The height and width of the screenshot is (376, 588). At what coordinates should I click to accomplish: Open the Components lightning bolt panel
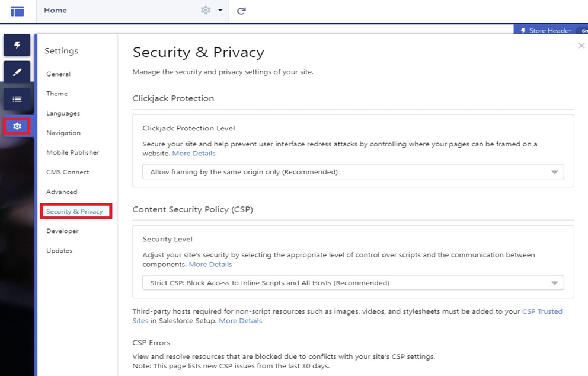tap(17, 45)
